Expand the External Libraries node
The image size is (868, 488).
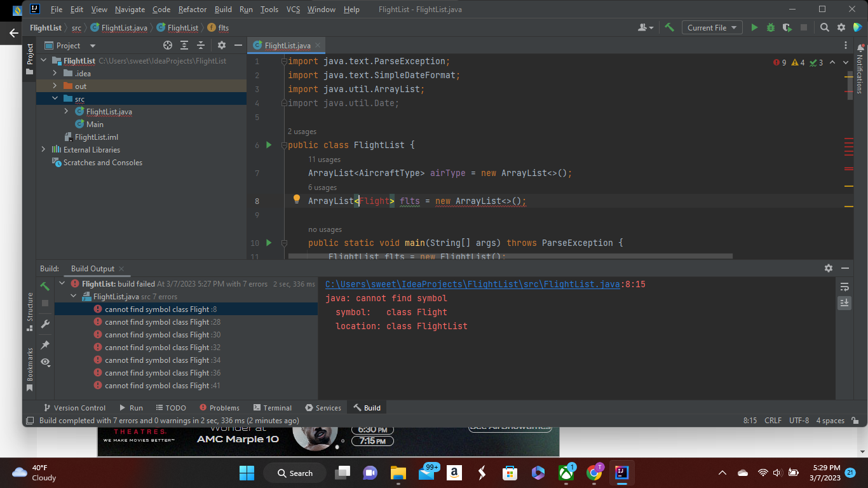43,149
